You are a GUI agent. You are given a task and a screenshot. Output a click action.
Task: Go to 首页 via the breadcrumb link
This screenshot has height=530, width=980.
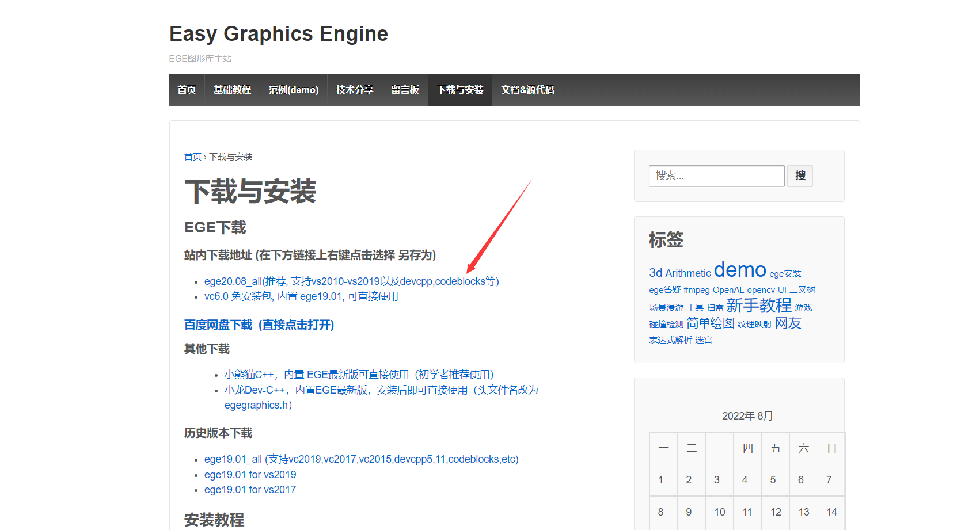click(x=192, y=157)
